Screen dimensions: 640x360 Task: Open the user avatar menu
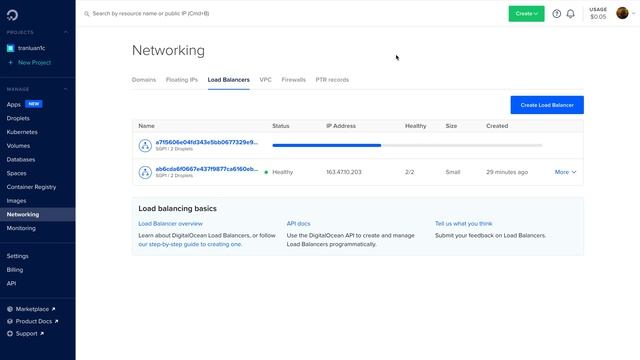pyautogui.click(x=622, y=13)
